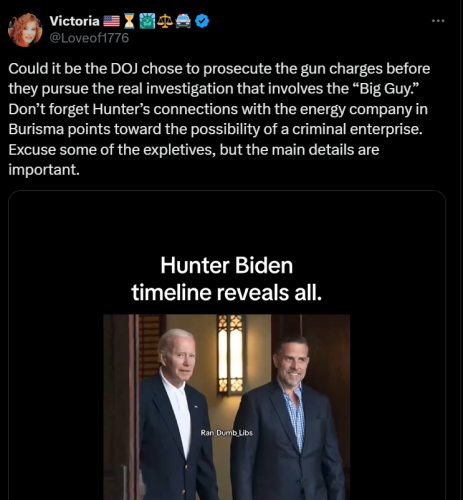463x500 pixels.
Task: Click the man in white shirt in video
Action: tap(177, 417)
